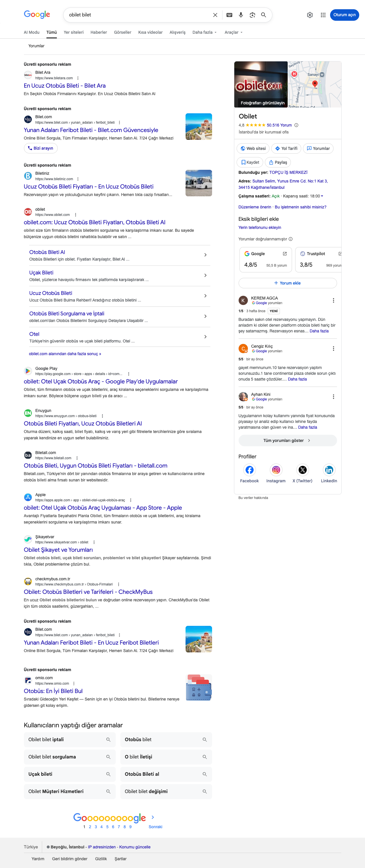Screen dimensions: 365x868
Task: Switch to Haberler tab
Action: click(x=98, y=32)
